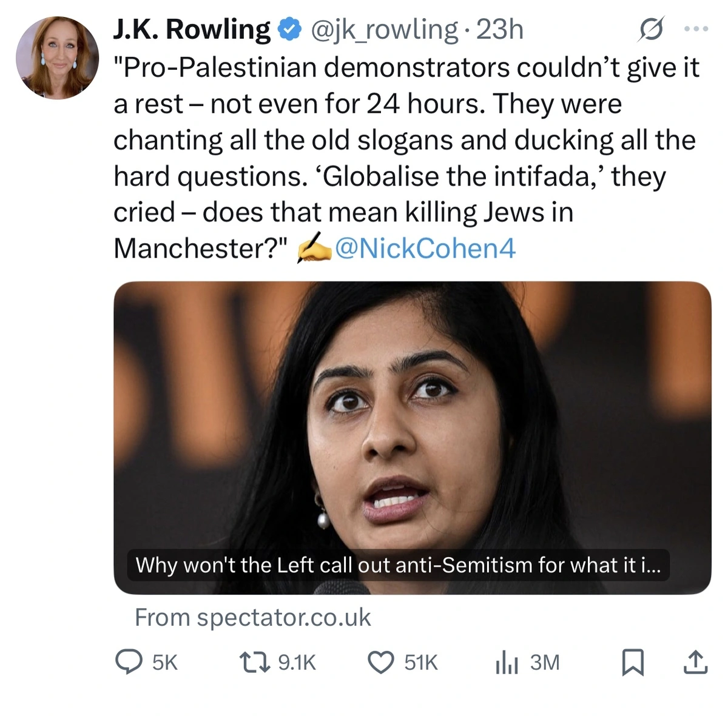
Task: Open the article preview image
Action: tap(412, 412)
